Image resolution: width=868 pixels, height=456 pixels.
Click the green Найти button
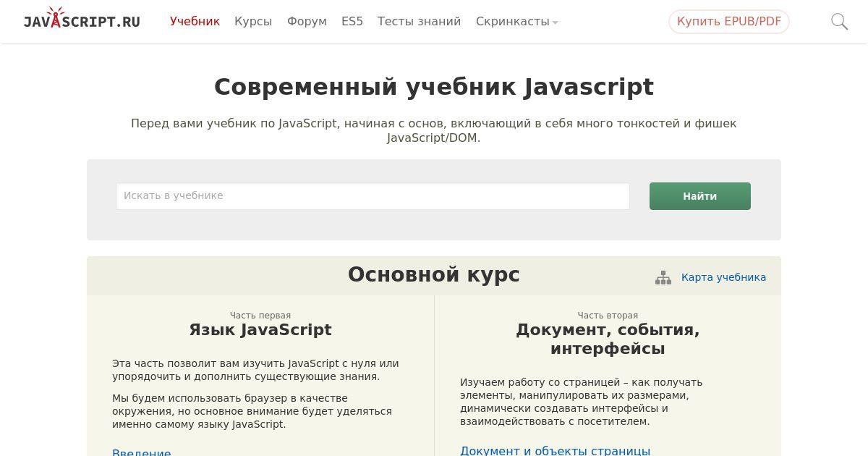700,196
